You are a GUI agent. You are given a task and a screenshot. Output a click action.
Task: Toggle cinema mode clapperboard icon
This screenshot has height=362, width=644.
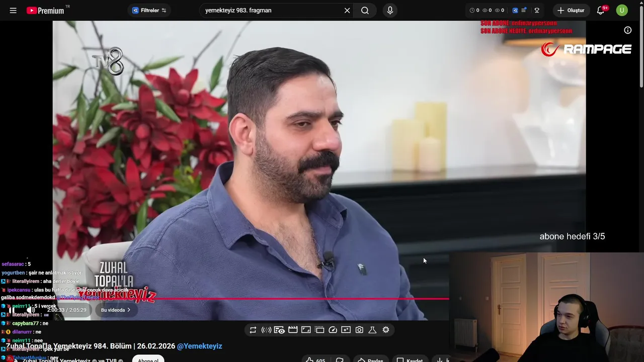[x=293, y=330]
